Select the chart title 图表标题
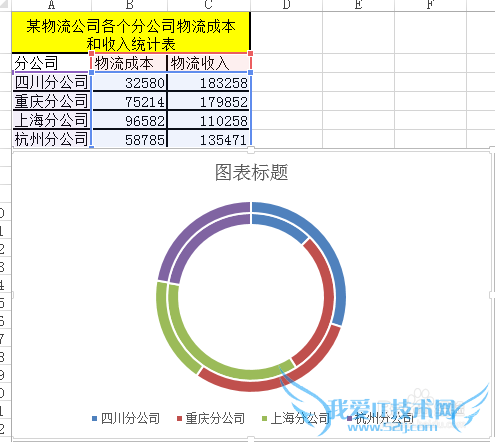The image size is (495, 442). (x=251, y=172)
